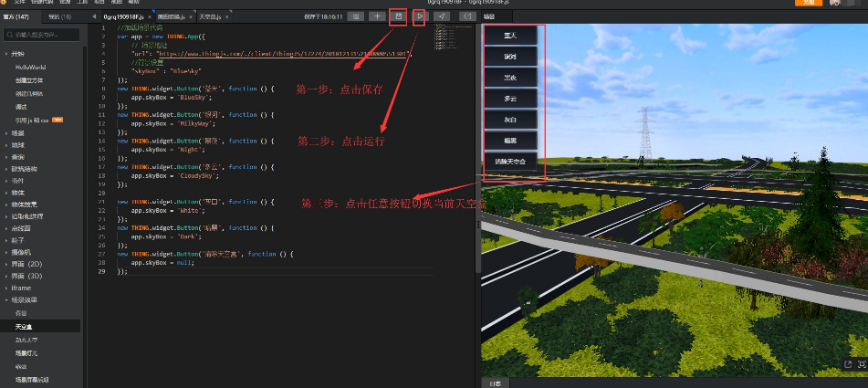Open the 引用 js 和 css example
The image size is (868, 388).
point(33,121)
